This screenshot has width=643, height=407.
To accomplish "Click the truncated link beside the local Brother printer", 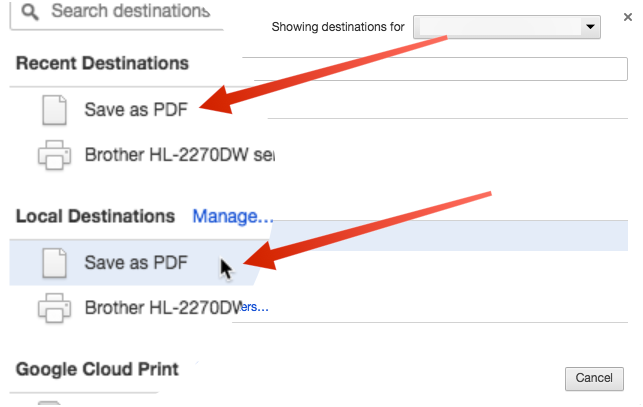I will click(x=255, y=308).
